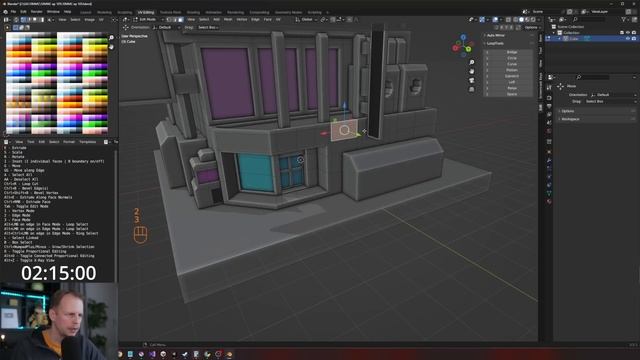Image resolution: width=640 pixels, height=360 pixels.
Task: Switch to the UV Editing workspace tab
Action: click(x=146, y=13)
